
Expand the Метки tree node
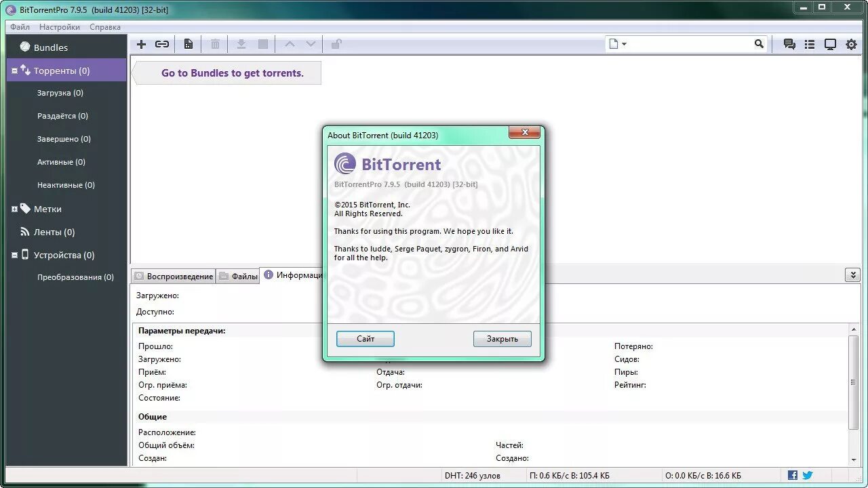point(14,209)
